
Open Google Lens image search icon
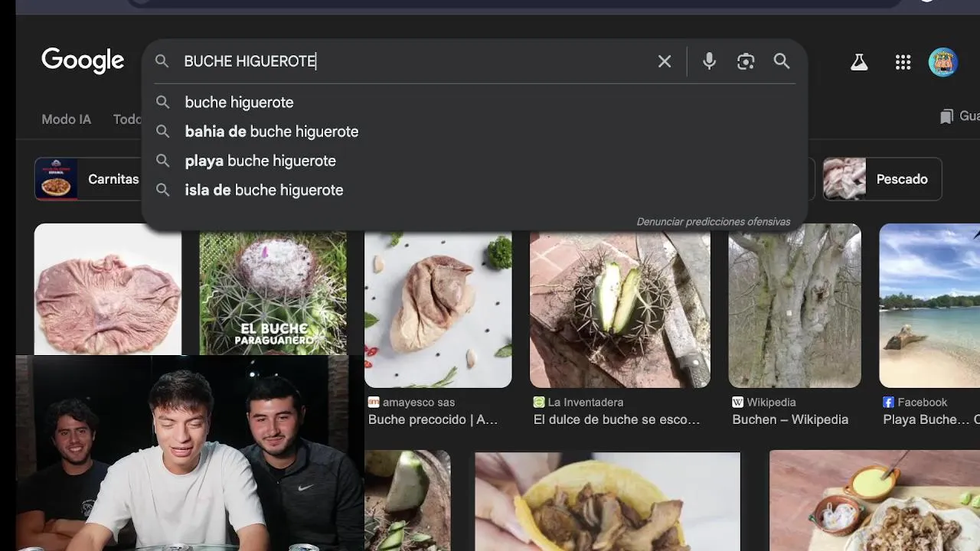tap(746, 61)
